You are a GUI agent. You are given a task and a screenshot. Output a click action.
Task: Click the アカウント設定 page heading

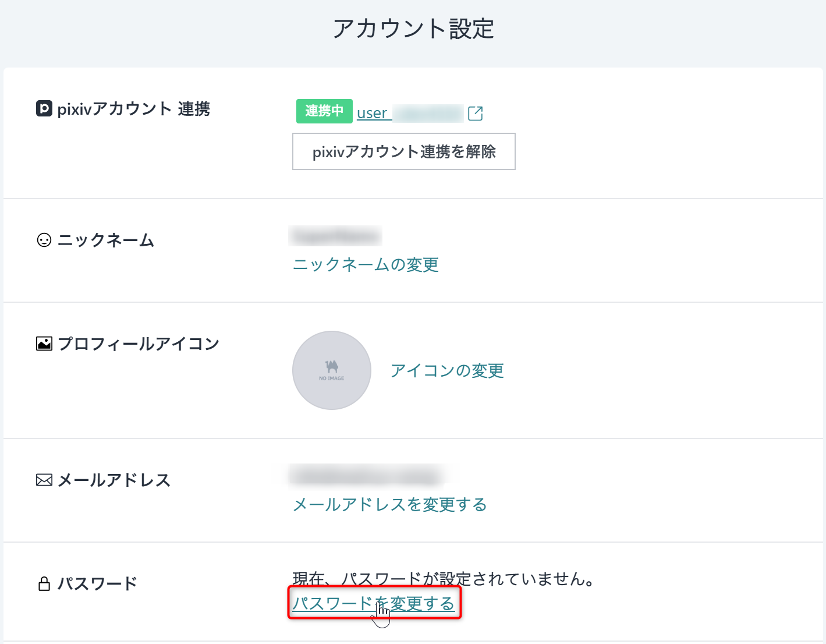pos(413,29)
